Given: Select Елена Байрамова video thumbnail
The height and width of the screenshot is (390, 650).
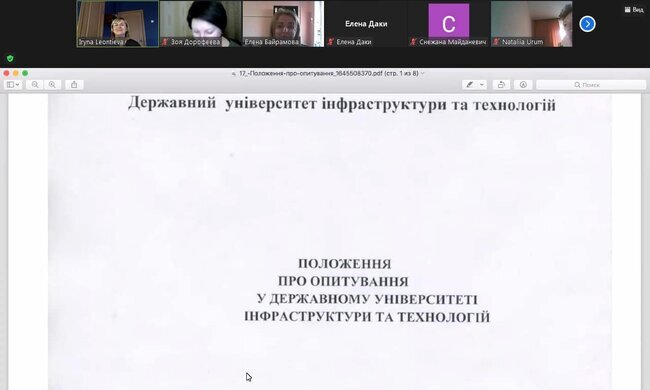Looking at the screenshot, I should 283,24.
